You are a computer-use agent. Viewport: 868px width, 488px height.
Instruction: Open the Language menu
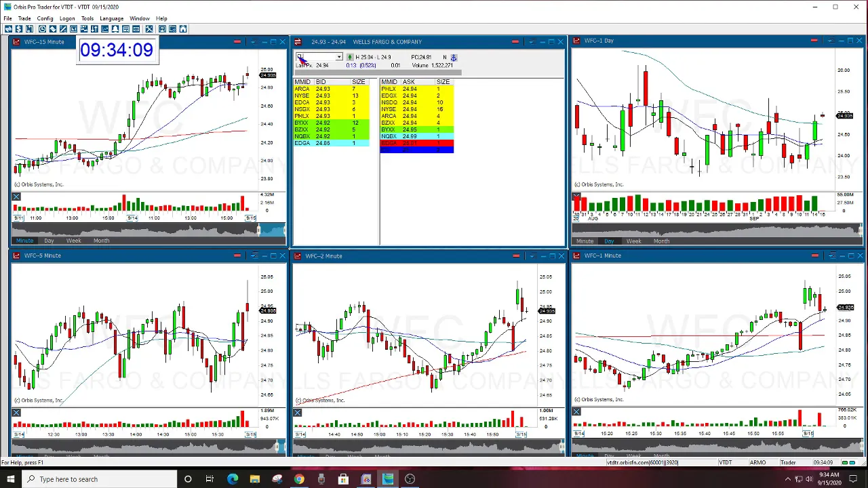111,18
